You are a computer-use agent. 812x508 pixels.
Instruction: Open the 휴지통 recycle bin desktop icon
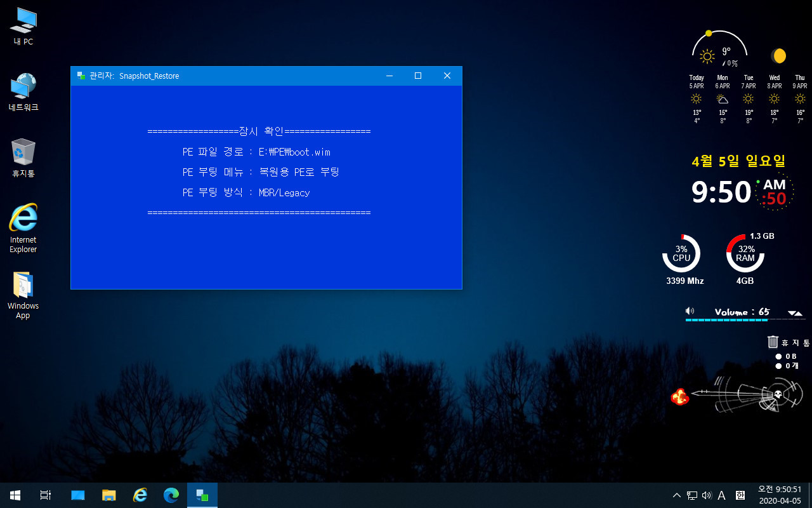coord(23,158)
